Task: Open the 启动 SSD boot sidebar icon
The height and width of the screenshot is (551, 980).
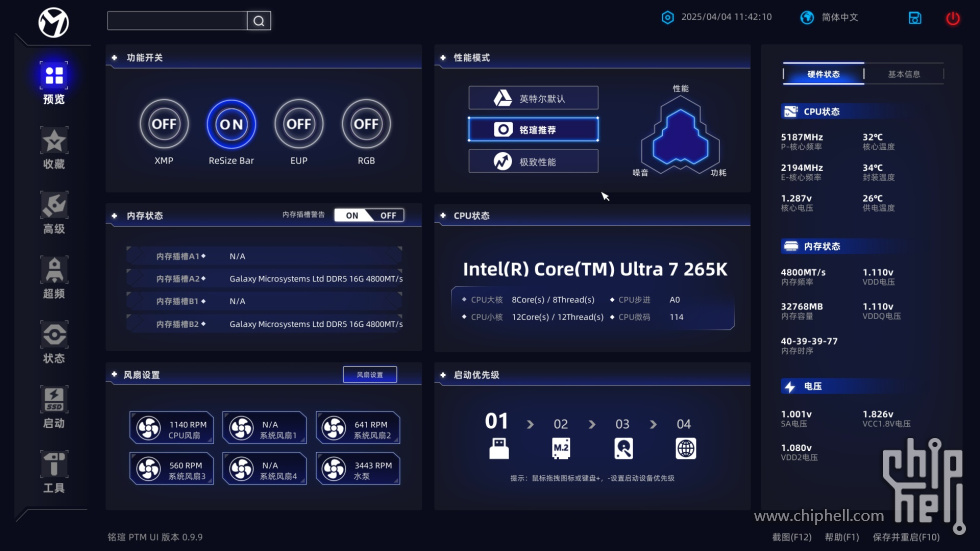Action: 54,400
